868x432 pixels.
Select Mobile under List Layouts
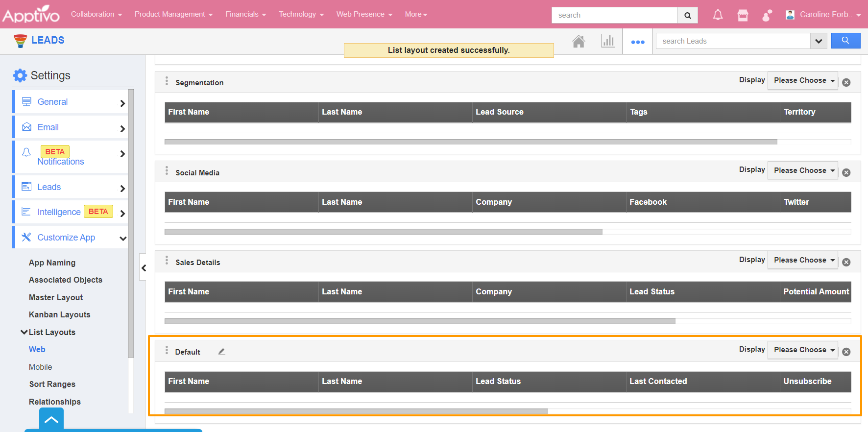40,367
